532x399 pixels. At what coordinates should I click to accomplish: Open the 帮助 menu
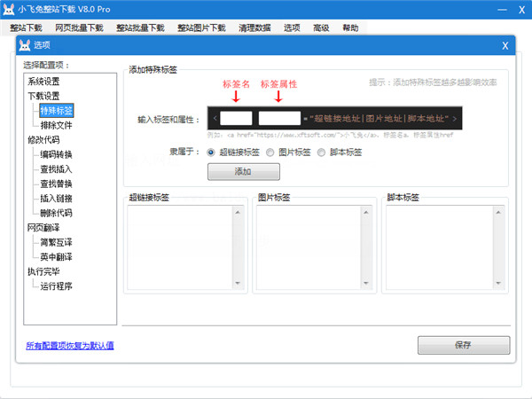350,27
